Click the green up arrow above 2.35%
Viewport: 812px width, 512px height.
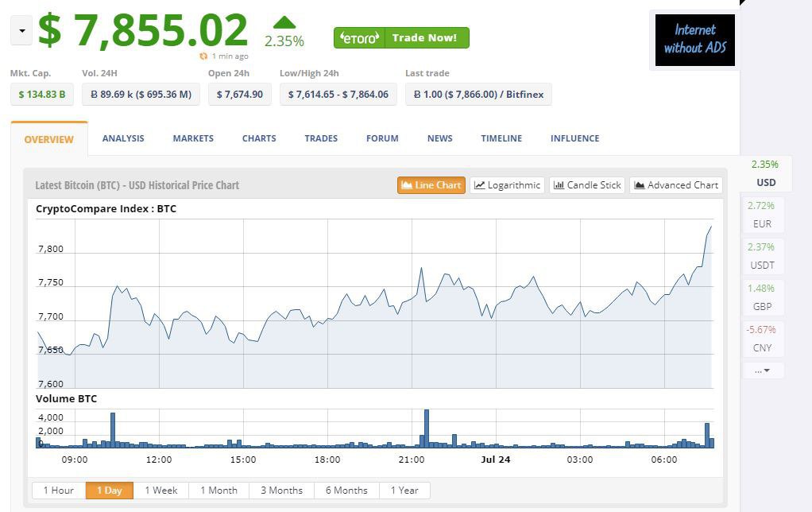tap(284, 22)
